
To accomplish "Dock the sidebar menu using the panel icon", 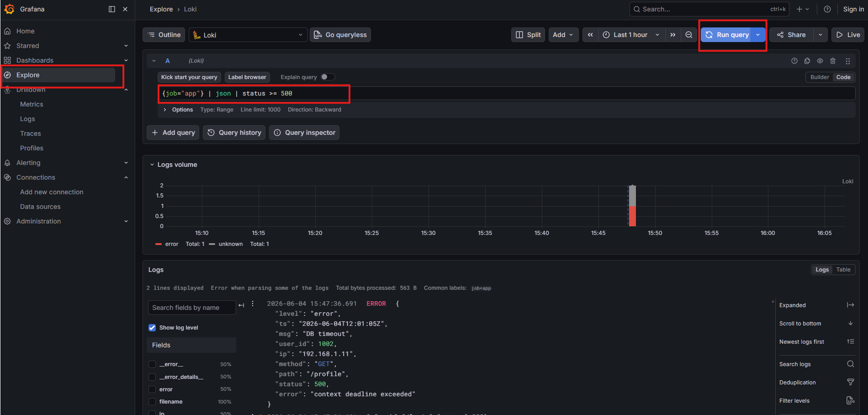I will 112,9.
